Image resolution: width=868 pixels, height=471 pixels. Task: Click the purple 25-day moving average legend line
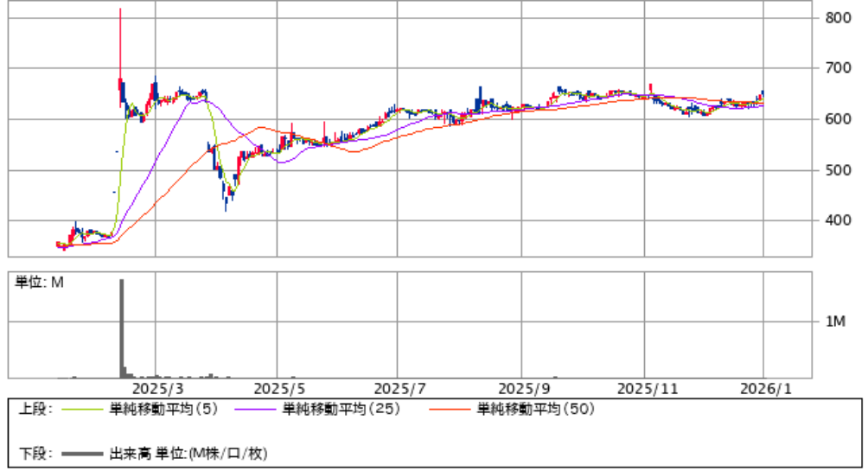pyautogui.click(x=257, y=410)
